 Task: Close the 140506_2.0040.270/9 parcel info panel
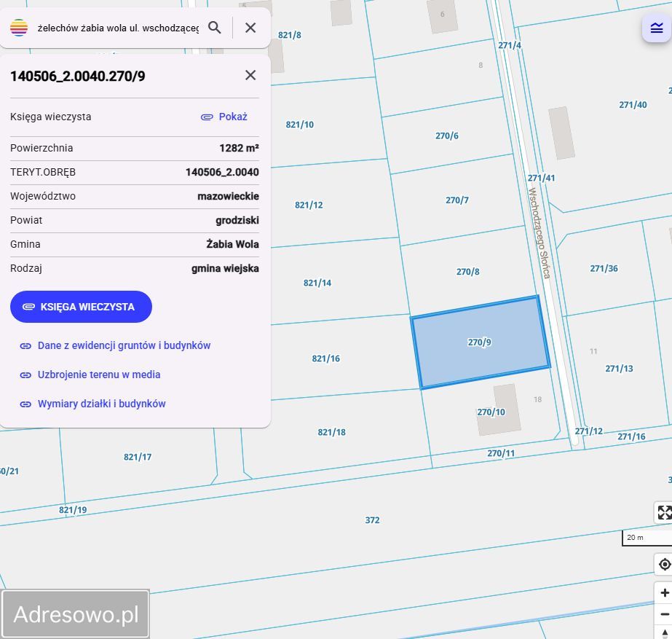250,75
